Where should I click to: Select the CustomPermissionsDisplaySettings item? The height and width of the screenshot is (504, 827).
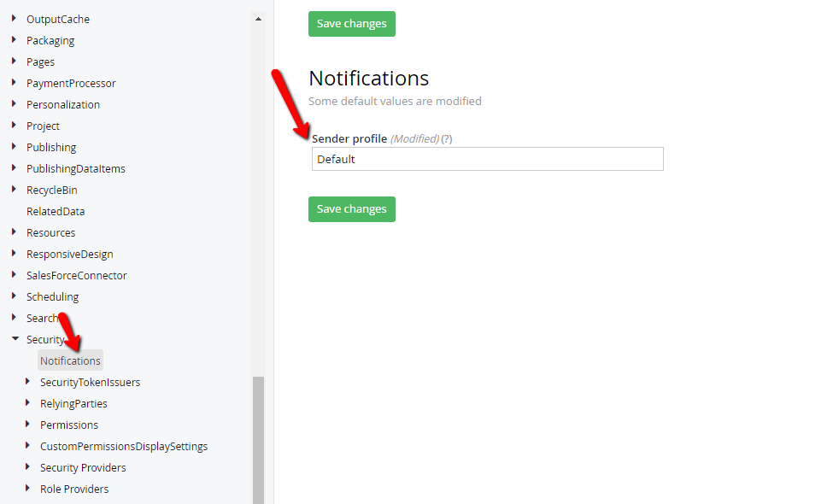pyautogui.click(x=124, y=446)
